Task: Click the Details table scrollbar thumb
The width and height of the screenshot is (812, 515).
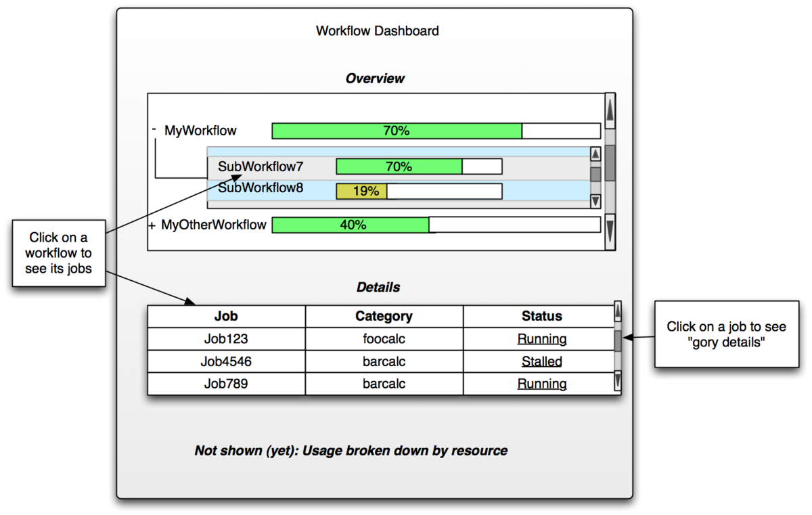Action: [617, 340]
